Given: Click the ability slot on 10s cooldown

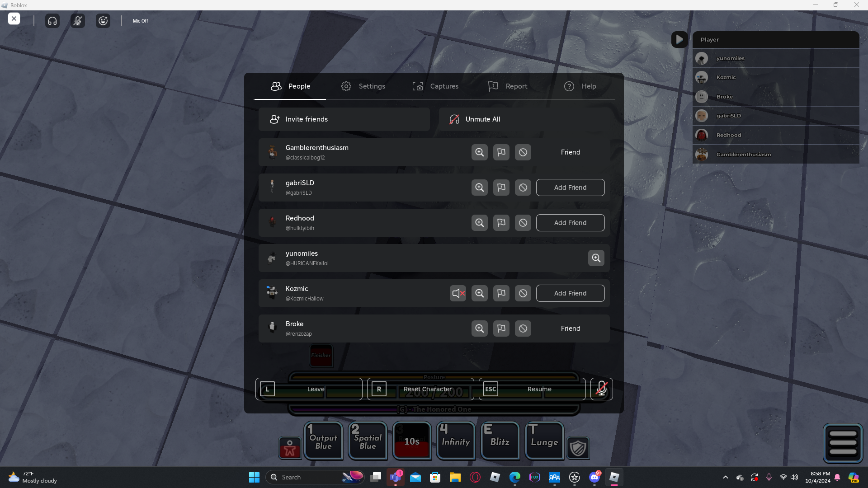Looking at the screenshot, I should (x=412, y=441).
